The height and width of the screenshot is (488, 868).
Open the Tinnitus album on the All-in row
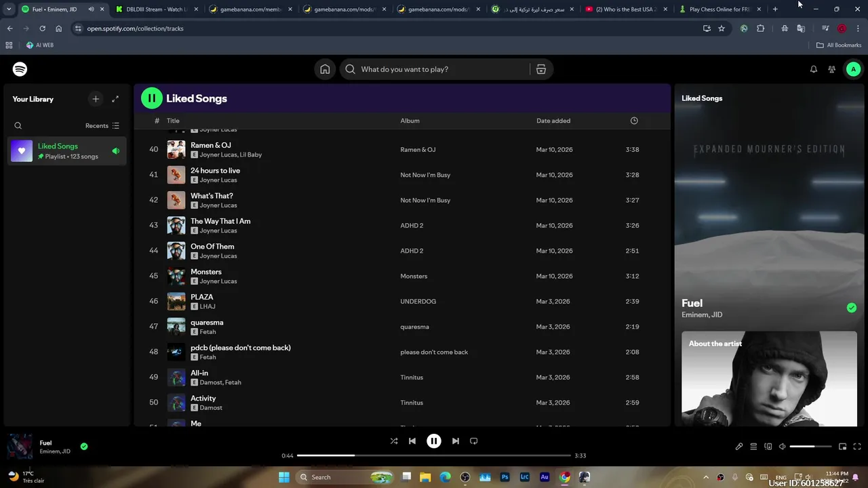coord(412,378)
